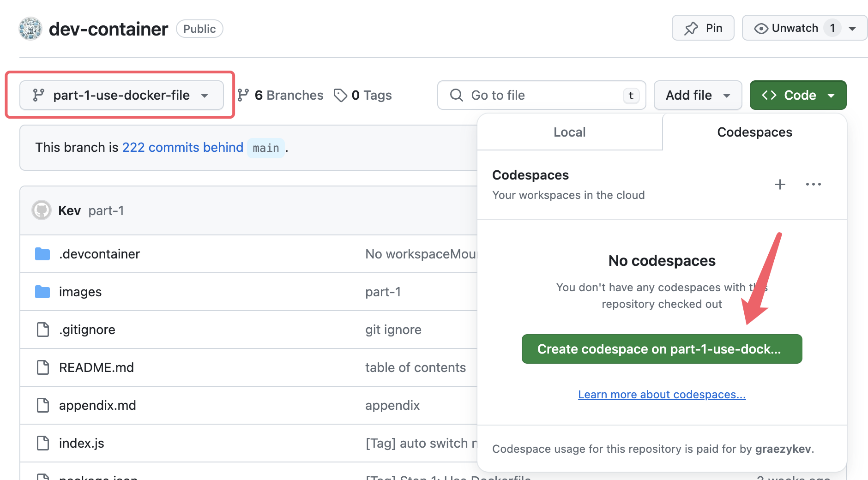Click the pin icon in Pin button
The width and height of the screenshot is (868, 480).
click(x=691, y=29)
